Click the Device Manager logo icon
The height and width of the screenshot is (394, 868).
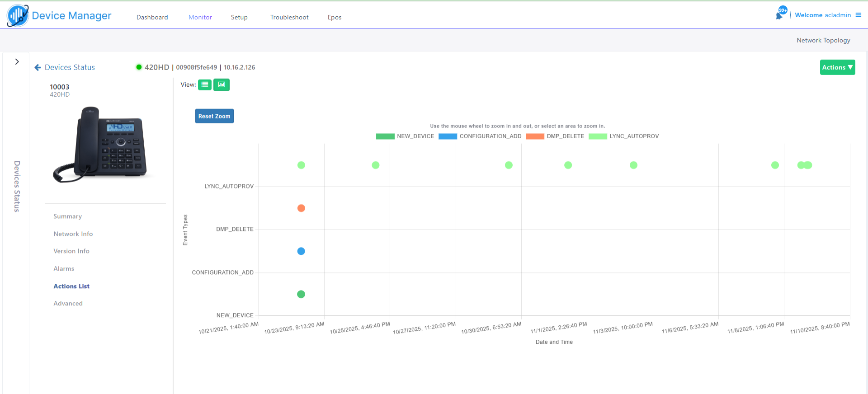pos(18,16)
